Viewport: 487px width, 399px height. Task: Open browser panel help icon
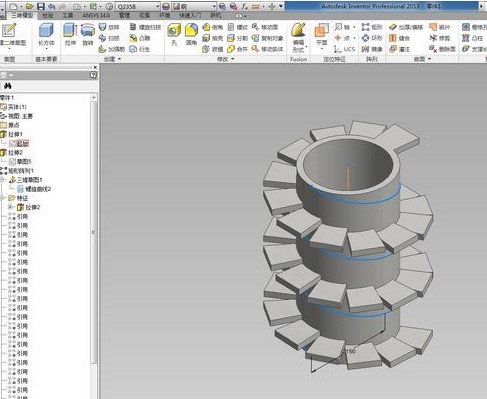(x=94, y=75)
